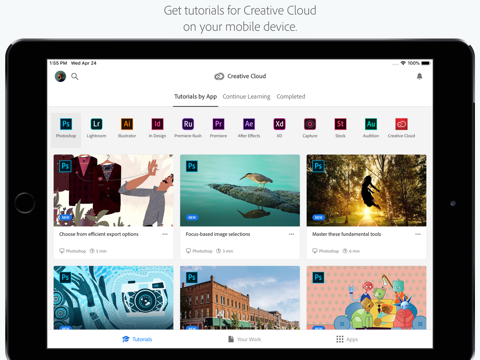Select the Capture app icon
Viewport: 480px width, 360px height.
pyautogui.click(x=310, y=124)
